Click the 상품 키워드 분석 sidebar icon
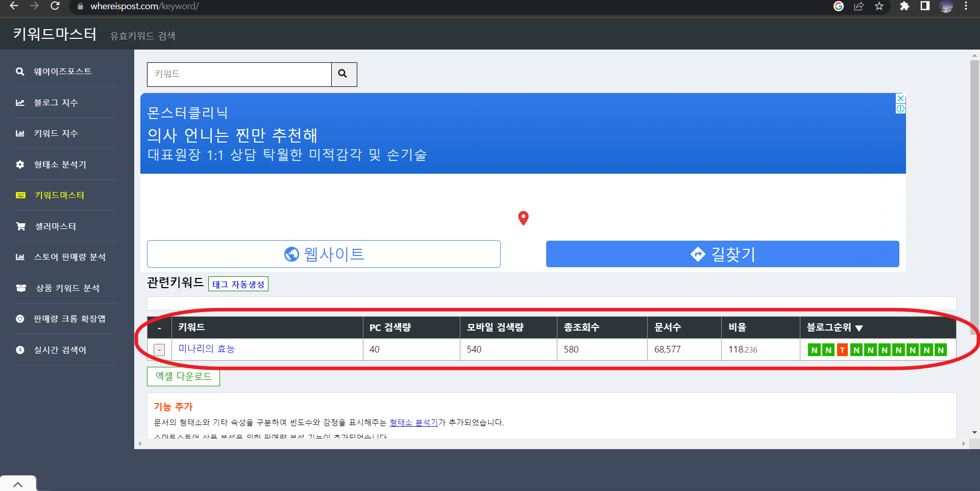The width and height of the screenshot is (980, 491). tap(20, 288)
